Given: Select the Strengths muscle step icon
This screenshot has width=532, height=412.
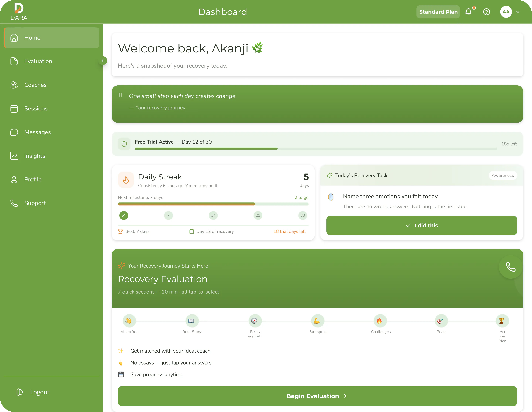Looking at the screenshot, I should pos(317,321).
